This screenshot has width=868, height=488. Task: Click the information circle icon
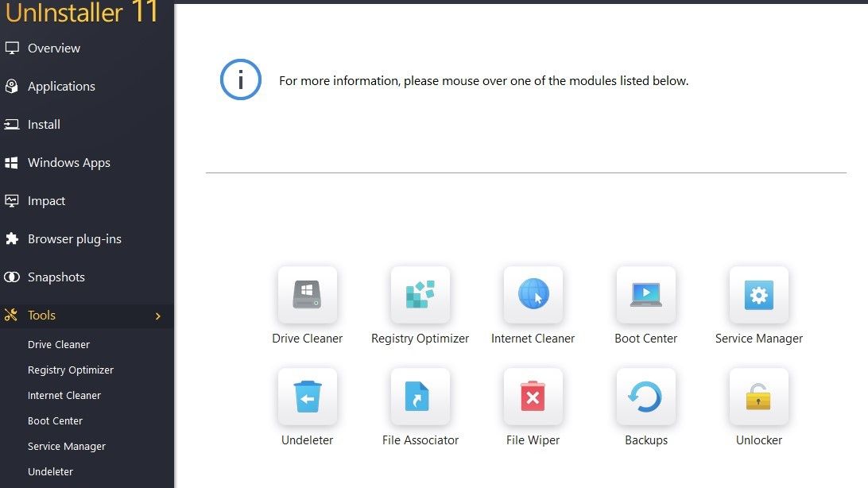pyautogui.click(x=241, y=79)
